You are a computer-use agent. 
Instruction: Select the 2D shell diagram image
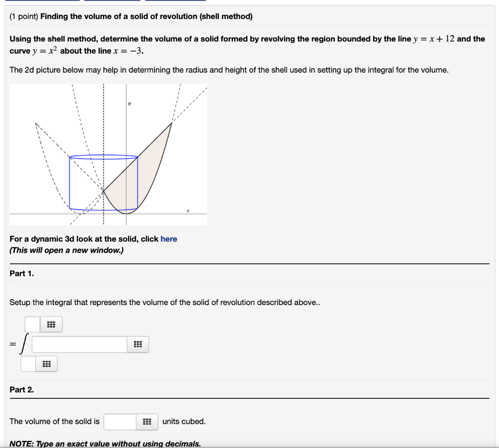coord(108,155)
